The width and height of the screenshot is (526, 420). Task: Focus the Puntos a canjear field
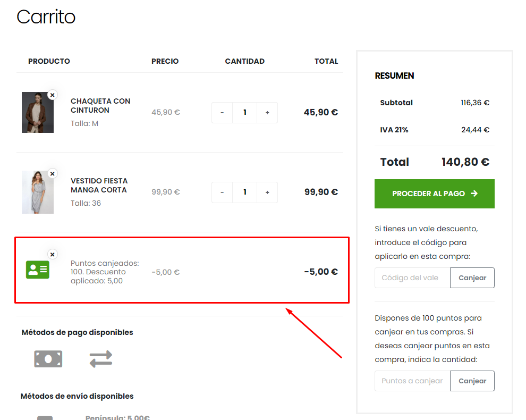412,381
